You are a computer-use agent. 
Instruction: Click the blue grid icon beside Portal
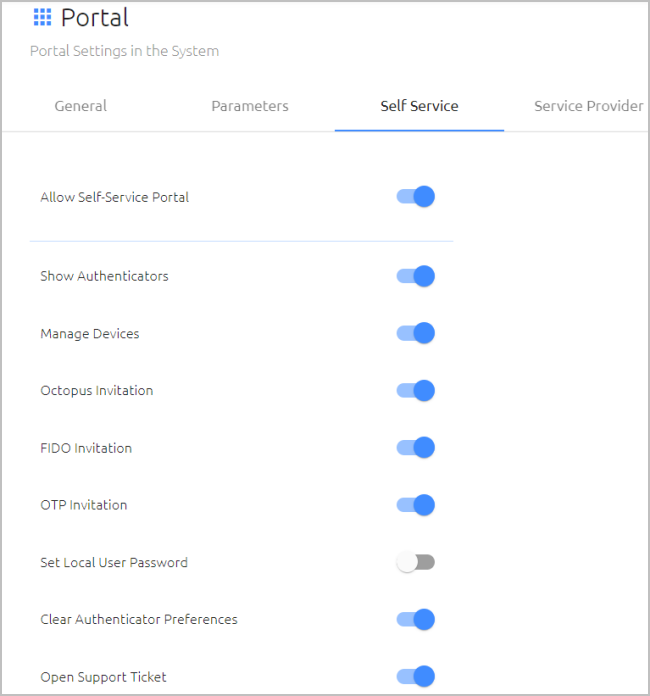tap(43, 18)
